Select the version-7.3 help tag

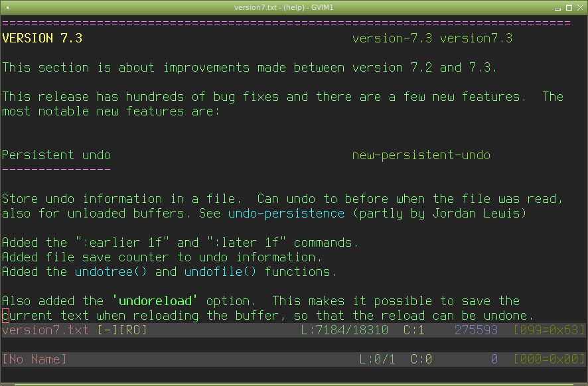392,38
